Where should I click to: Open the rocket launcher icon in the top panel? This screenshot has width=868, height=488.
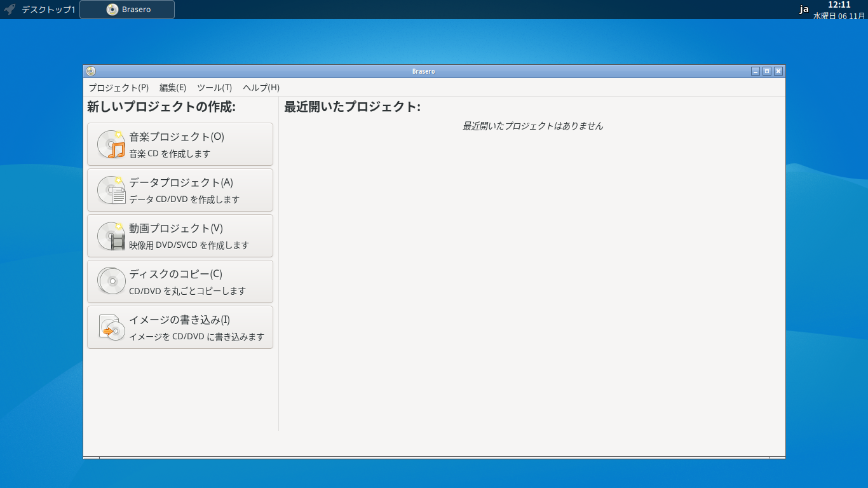point(10,10)
